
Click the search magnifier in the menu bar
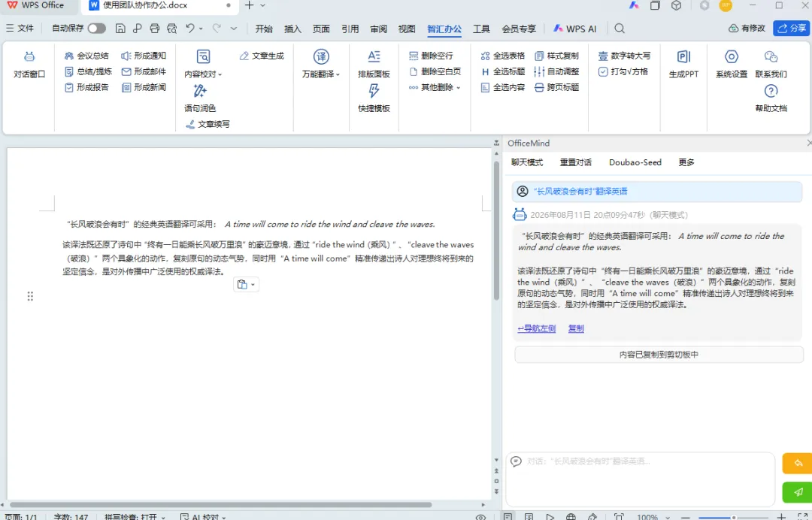click(x=620, y=29)
